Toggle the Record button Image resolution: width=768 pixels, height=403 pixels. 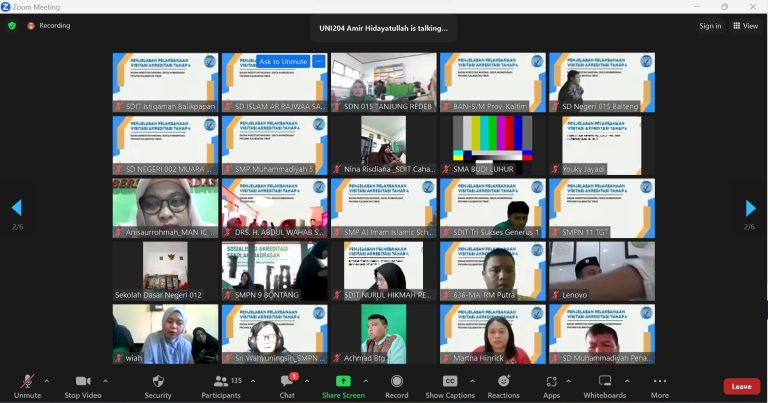click(x=397, y=386)
